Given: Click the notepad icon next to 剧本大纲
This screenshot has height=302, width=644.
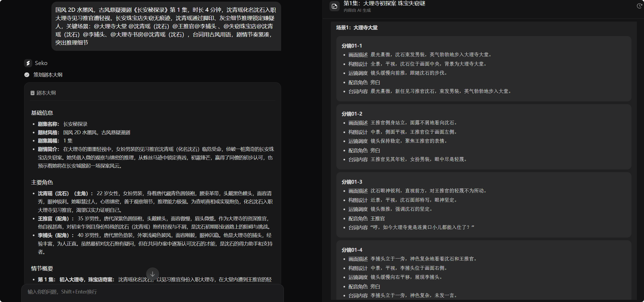Looking at the screenshot, I should tap(33, 93).
